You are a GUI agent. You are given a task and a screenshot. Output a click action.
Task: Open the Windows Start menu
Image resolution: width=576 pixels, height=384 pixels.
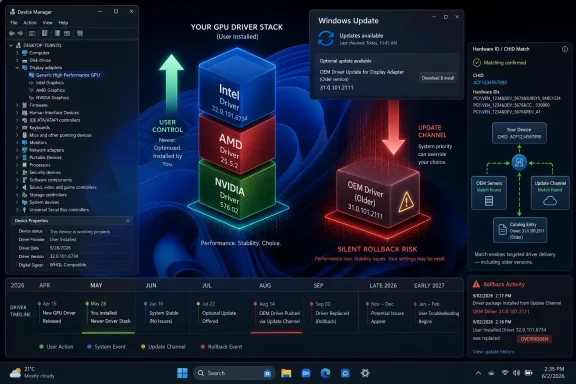pos(182,373)
